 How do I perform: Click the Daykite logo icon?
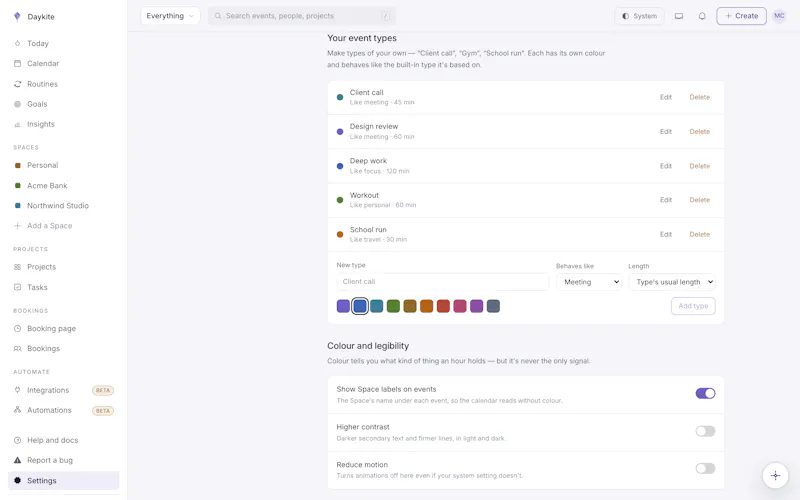[17, 17]
